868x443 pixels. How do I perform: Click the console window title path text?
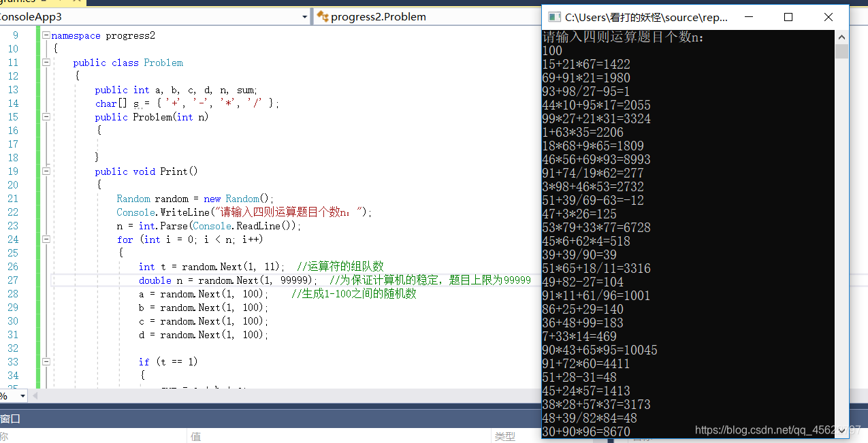click(x=646, y=17)
